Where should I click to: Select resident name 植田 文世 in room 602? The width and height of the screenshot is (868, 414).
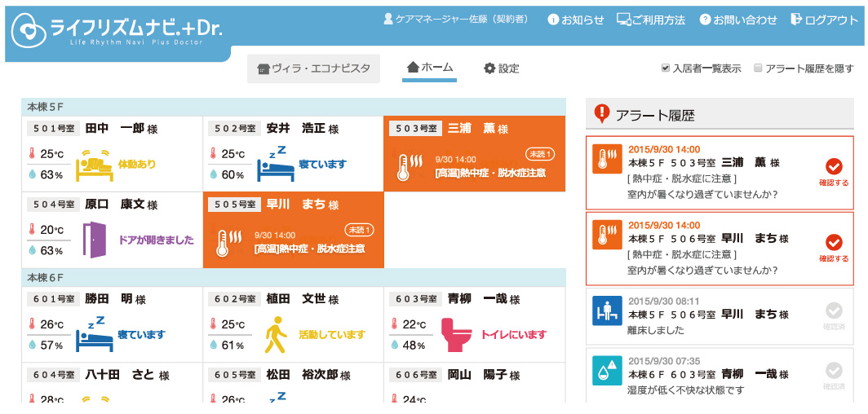click(295, 299)
